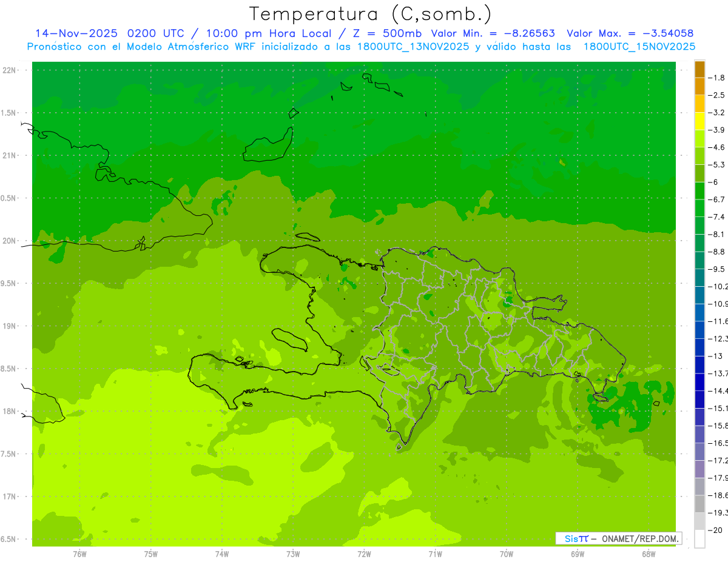Click the "-11.6" legend value

coord(718,321)
